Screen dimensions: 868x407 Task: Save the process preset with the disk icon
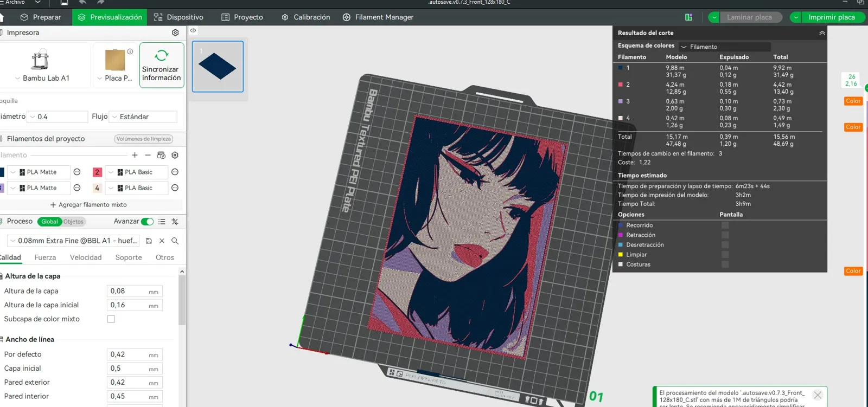click(x=149, y=241)
